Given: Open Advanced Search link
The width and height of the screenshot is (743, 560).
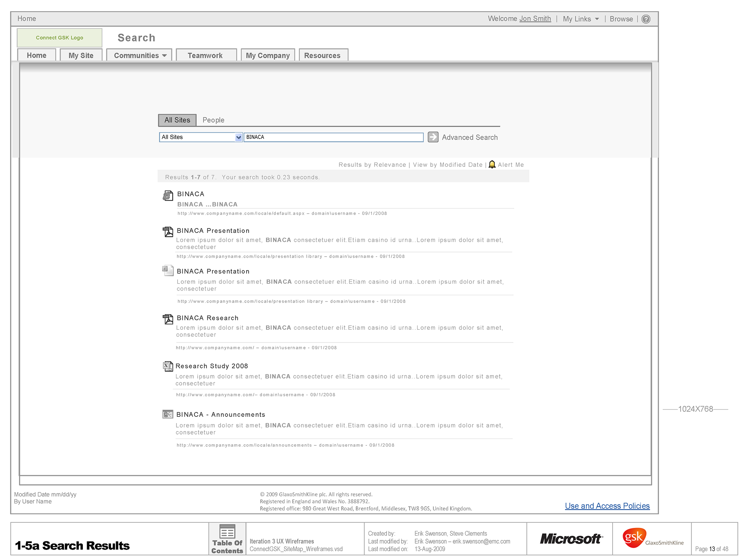Looking at the screenshot, I should (x=469, y=137).
